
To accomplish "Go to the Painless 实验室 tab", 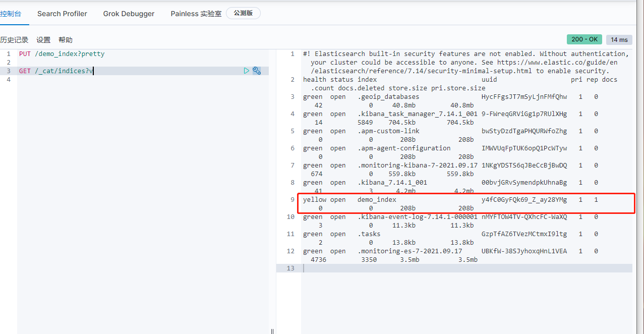I will 196,14.
